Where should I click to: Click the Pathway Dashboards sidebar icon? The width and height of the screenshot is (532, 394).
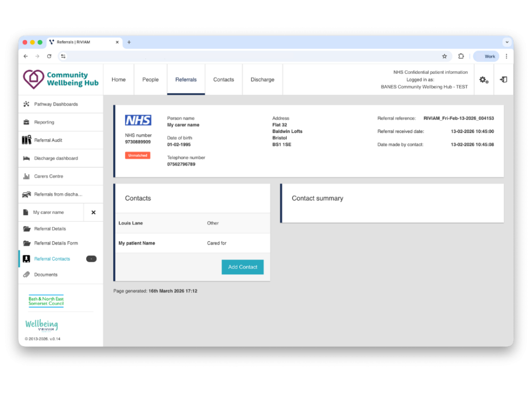pyautogui.click(x=26, y=104)
